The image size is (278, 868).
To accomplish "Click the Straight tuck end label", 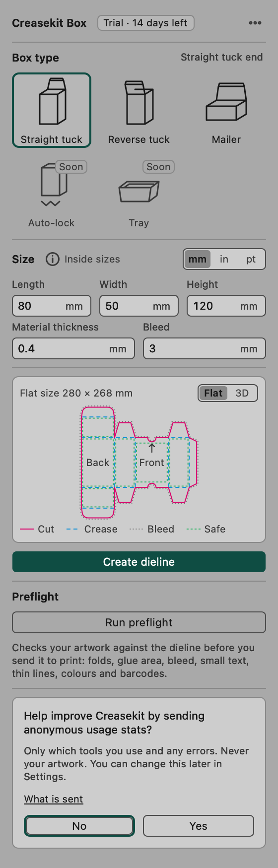I will point(222,57).
